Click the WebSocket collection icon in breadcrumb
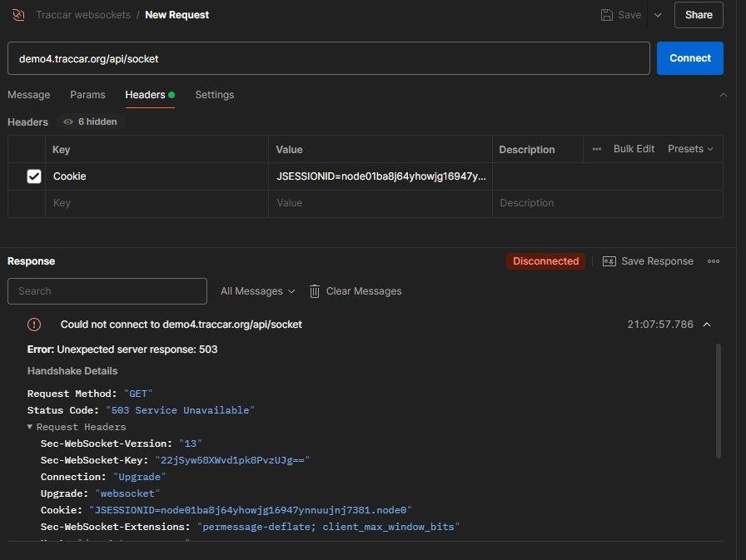746x560 pixels. click(18, 15)
